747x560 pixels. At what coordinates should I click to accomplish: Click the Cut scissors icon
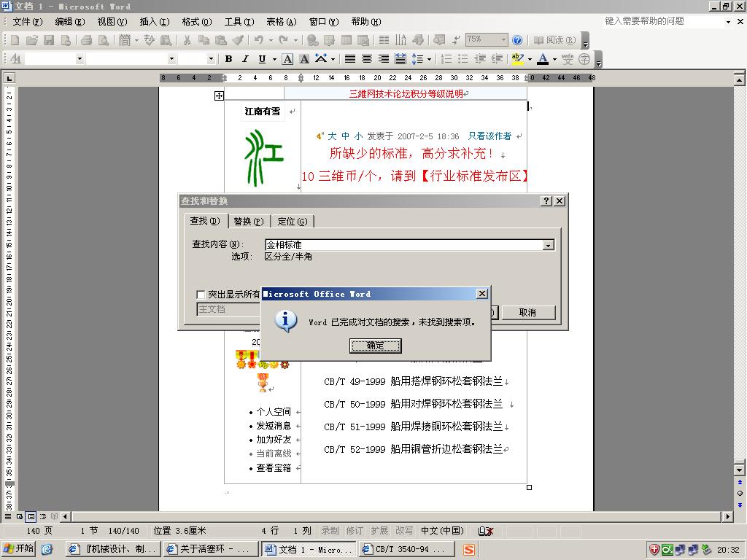[x=187, y=41]
